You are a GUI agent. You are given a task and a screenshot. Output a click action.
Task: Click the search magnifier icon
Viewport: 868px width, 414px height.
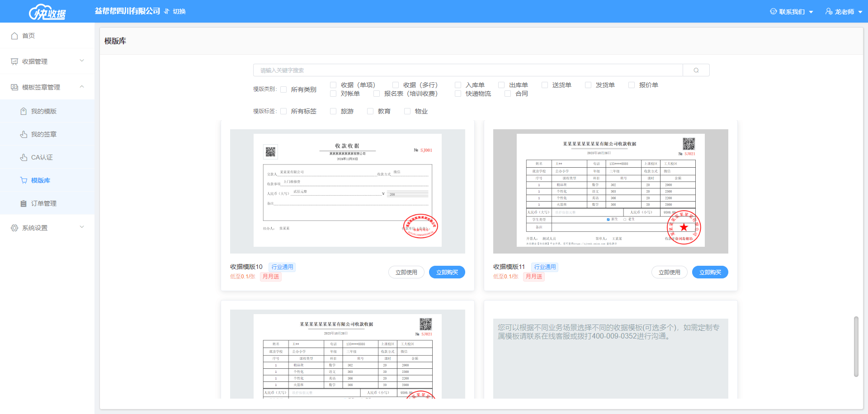click(696, 70)
